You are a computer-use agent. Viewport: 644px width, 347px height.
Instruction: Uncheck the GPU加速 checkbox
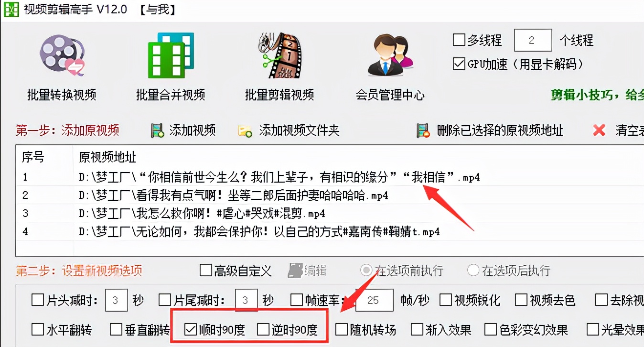(459, 64)
